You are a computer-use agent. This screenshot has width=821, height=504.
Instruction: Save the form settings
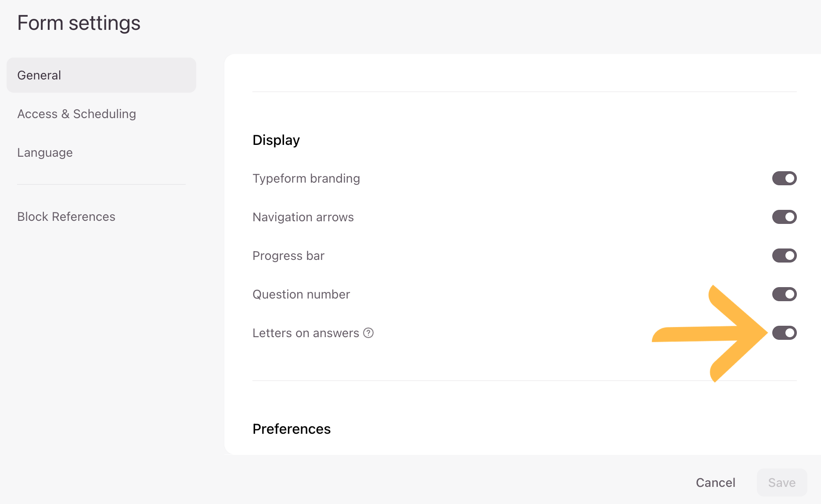pos(781,482)
